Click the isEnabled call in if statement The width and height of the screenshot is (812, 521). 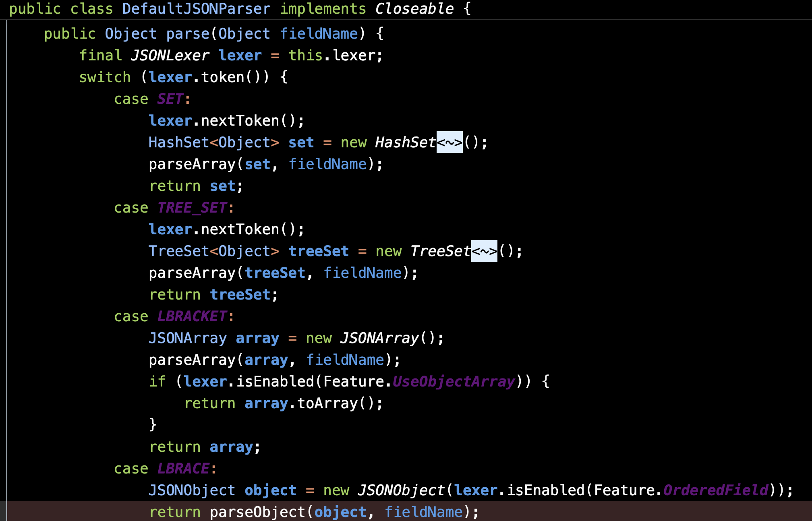click(x=275, y=382)
